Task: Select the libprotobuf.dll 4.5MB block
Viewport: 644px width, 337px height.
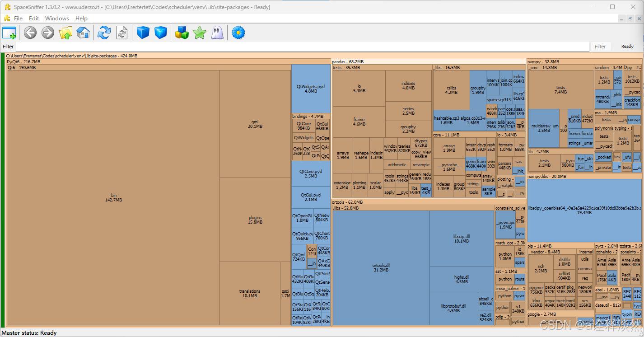Action: pos(453,308)
